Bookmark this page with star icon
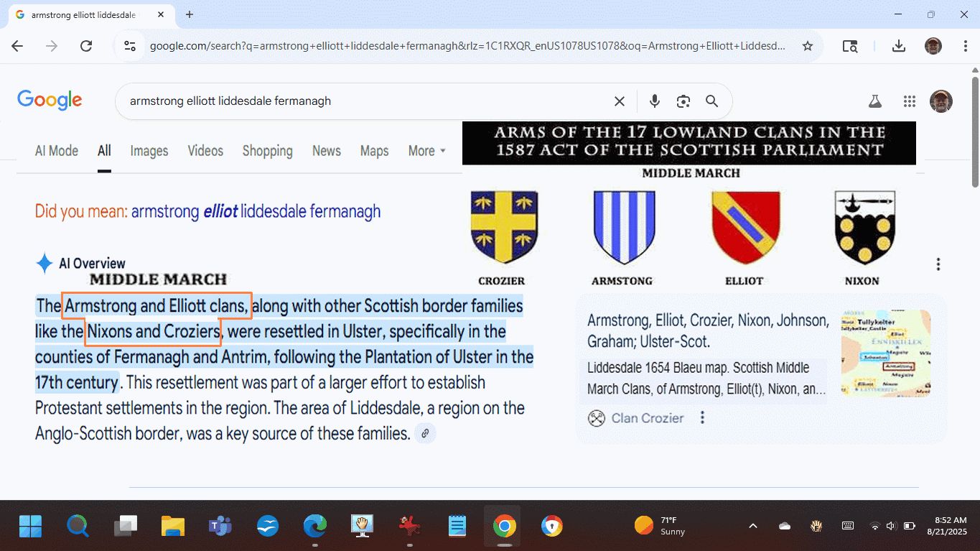This screenshot has height=551, width=980. [808, 46]
